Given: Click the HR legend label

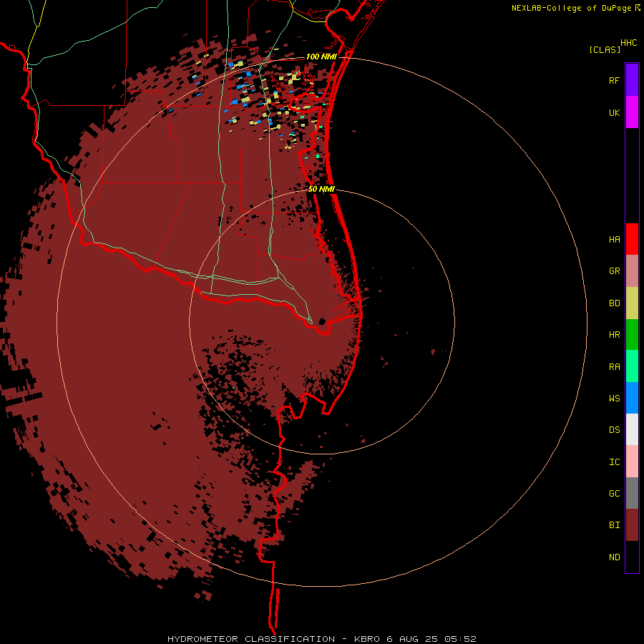Looking at the screenshot, I should pos(614,335).
